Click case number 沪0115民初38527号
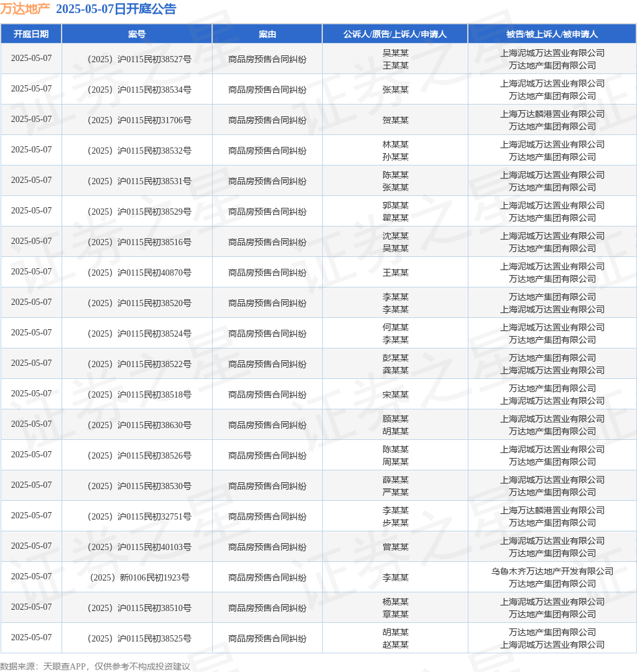Screen dimensions: 637x672 click(139, 60)
